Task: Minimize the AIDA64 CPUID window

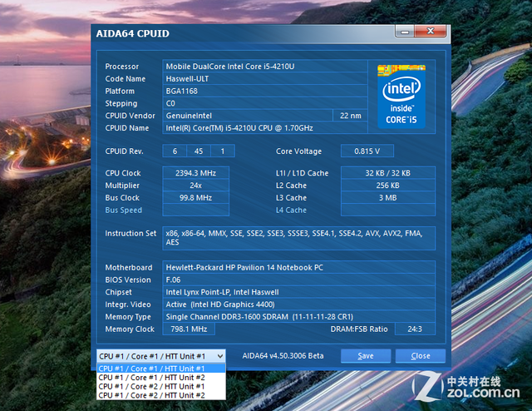Action: click(405, 32)
